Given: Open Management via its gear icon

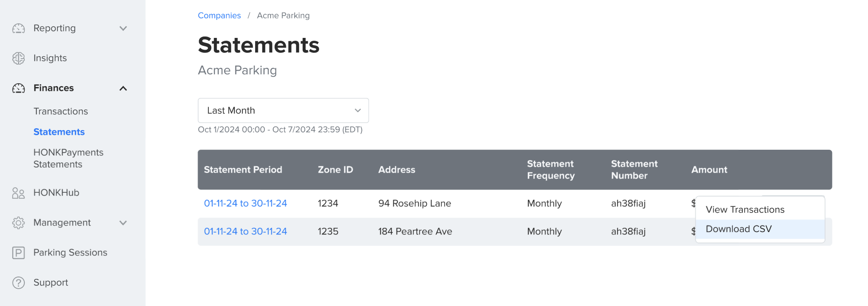Looking at the screenshot, I should point(18,223).
